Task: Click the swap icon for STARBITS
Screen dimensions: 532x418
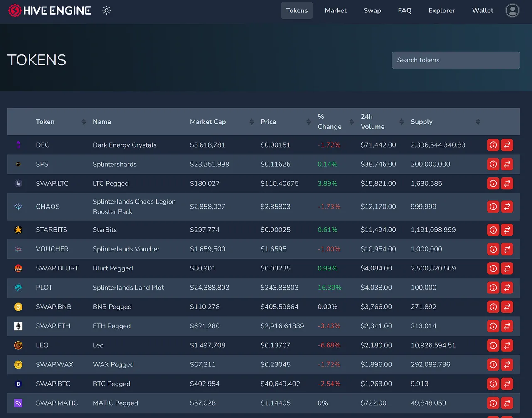Action: click(x=507, y=230)
